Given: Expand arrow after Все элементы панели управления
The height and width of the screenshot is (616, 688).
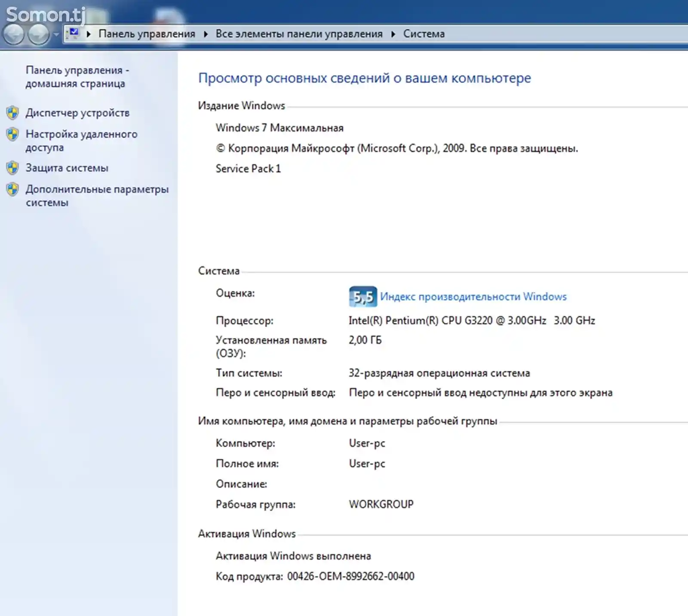Looking at the screenshot, I should (x=393, y=34).
